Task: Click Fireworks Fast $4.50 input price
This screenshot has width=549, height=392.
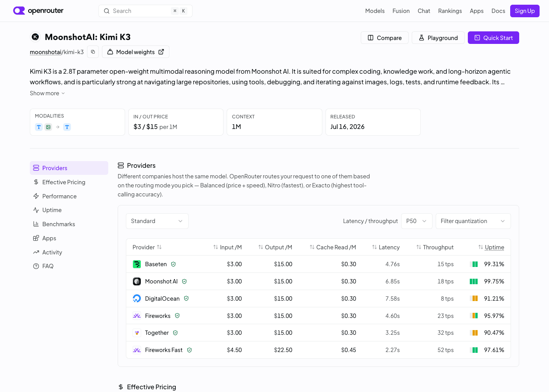Action: tap(234, 350)
